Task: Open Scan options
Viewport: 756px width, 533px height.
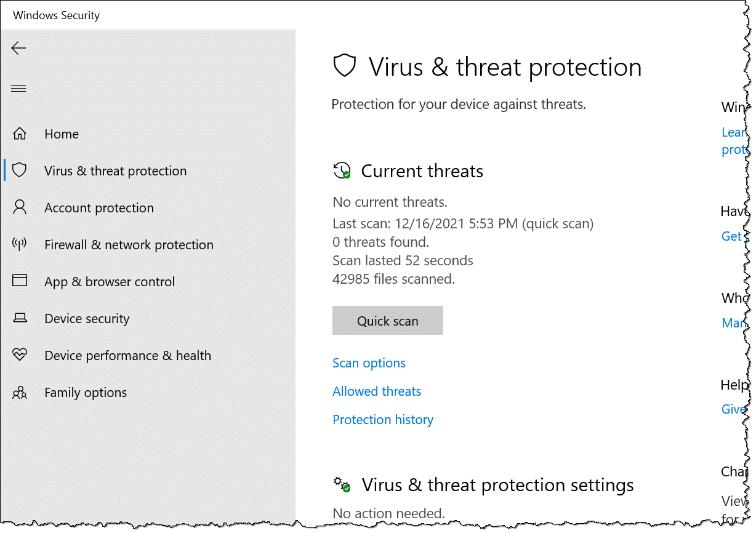Action: (369, 363)
